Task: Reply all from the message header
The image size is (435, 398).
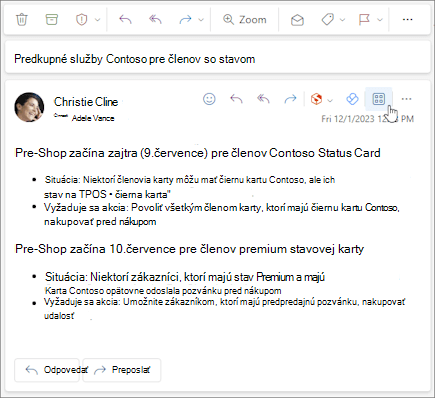Action: pos(263,99)
